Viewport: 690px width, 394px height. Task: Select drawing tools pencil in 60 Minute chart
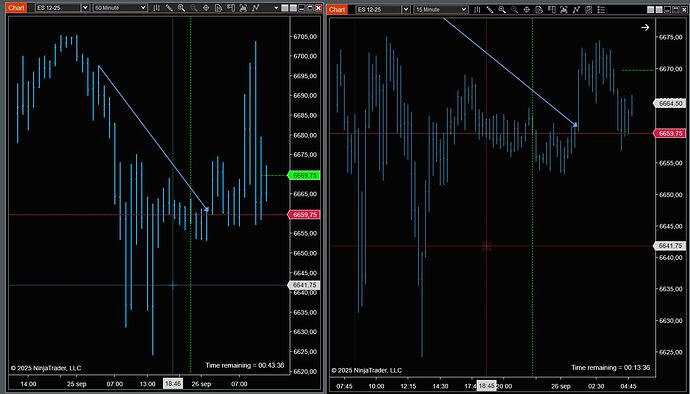[x=169, y=8]
